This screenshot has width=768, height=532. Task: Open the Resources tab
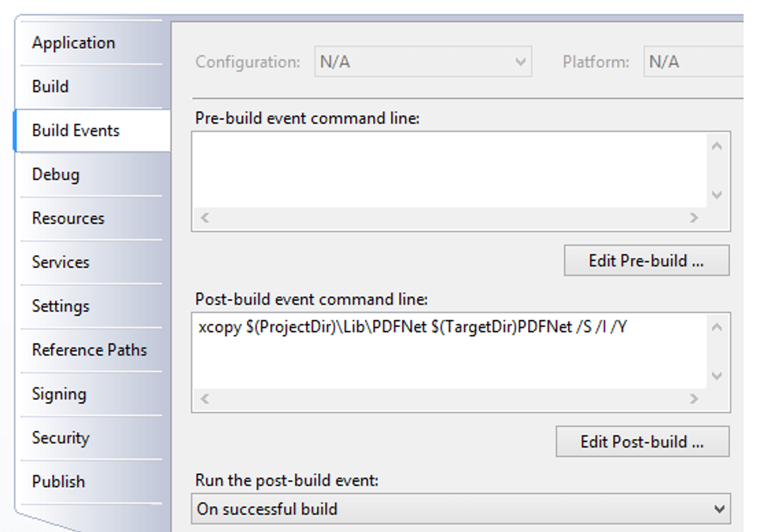(91, 218)
